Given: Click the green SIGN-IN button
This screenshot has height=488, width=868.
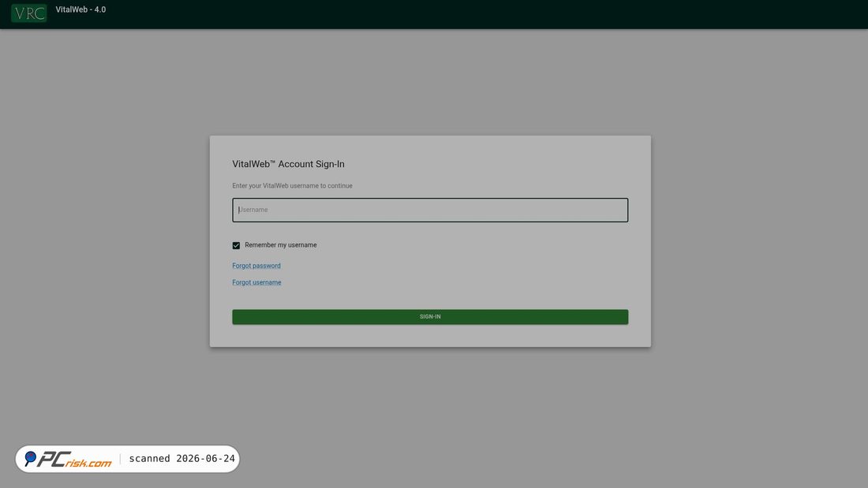Looking at the screenshot, I should (430, 317).
